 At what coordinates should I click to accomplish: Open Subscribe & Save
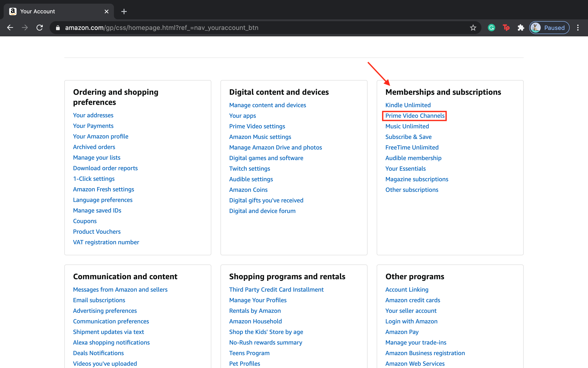pyautogui.click(x=408, y=137)
